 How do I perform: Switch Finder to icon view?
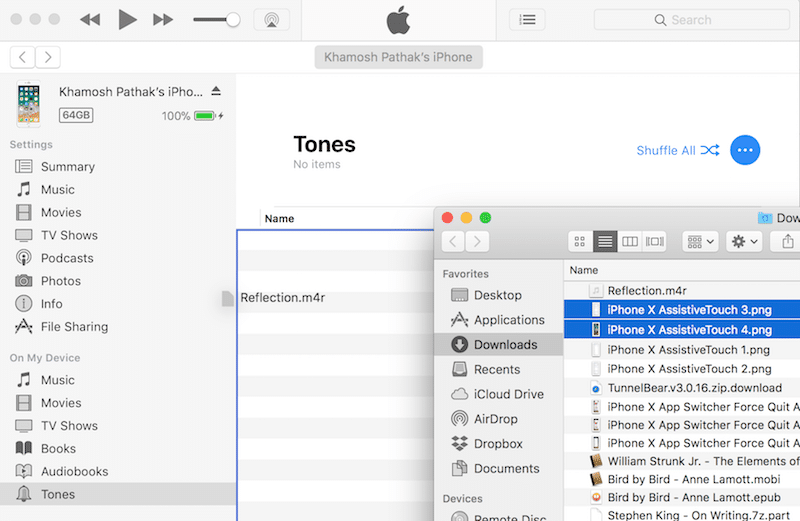point(581,241)
